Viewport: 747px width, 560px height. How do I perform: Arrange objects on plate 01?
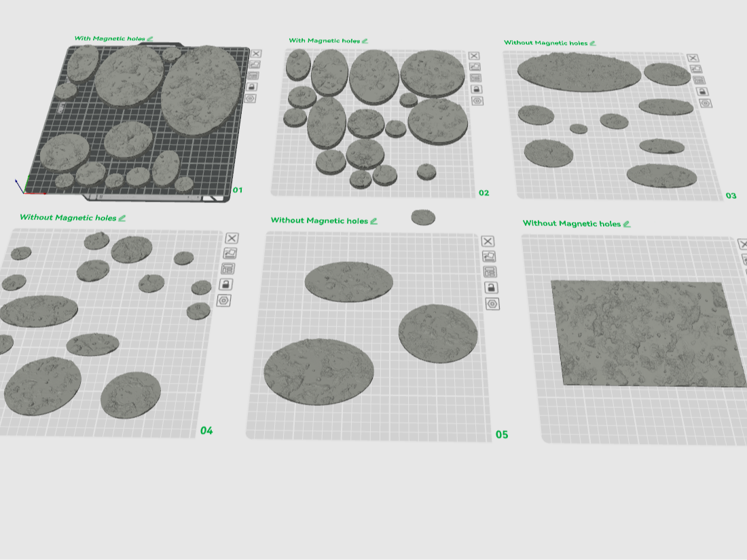click(x=253, y=76)
